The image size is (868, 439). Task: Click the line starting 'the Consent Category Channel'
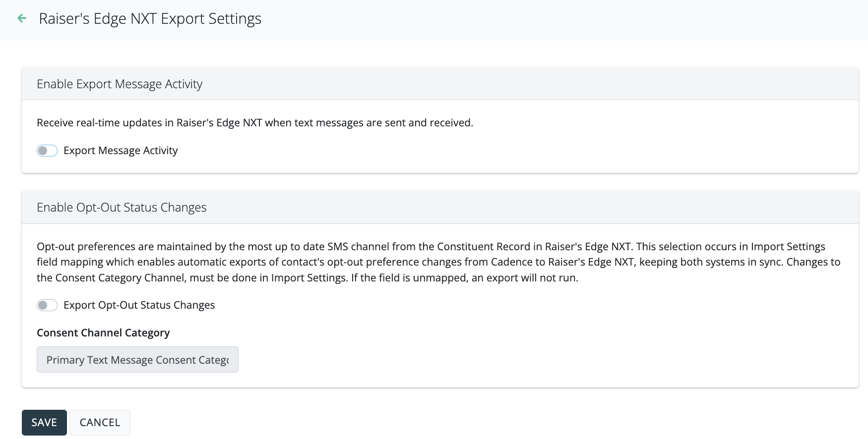[149, 278]
